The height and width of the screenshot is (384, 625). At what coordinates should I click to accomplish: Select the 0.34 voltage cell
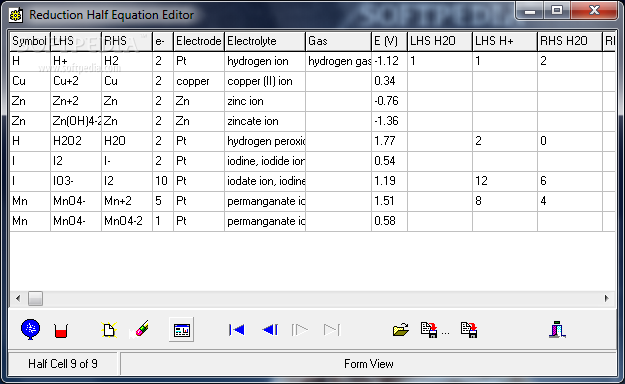[389, 81]
